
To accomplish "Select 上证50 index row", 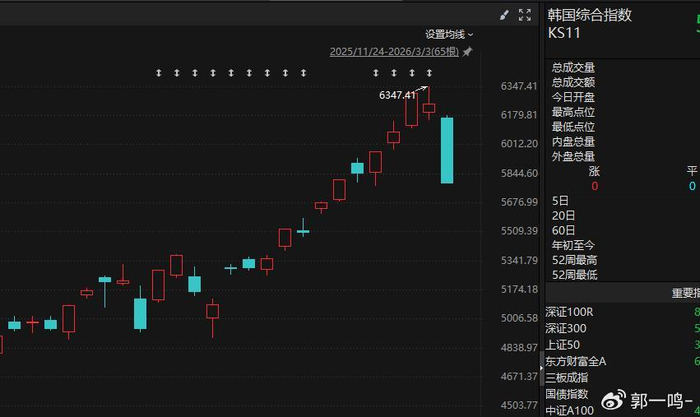I will point(562,345).
